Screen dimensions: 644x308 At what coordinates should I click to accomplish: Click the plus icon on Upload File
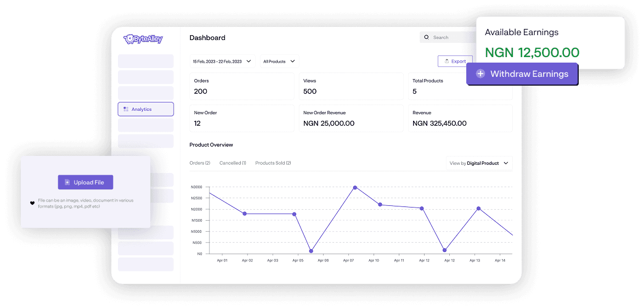coord(67,182)
